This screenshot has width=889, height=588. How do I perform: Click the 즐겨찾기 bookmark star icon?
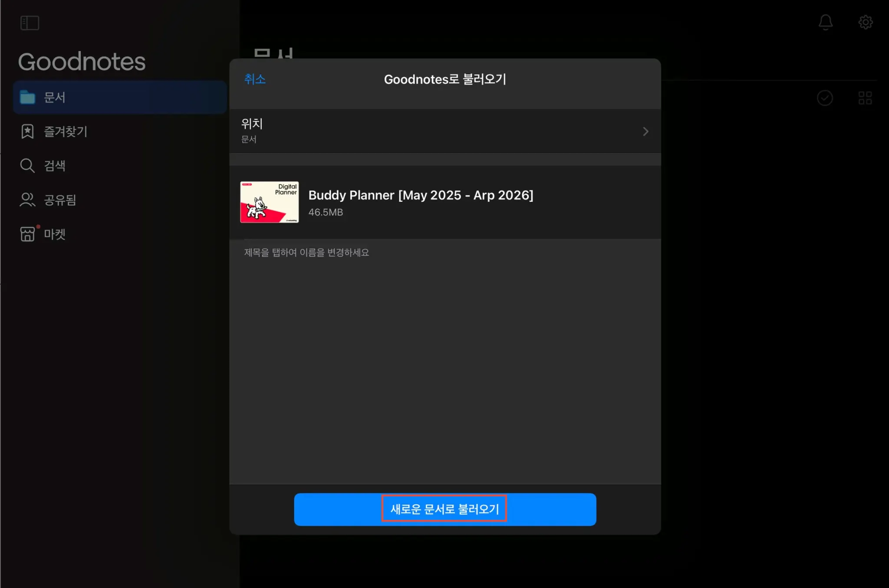27,131
